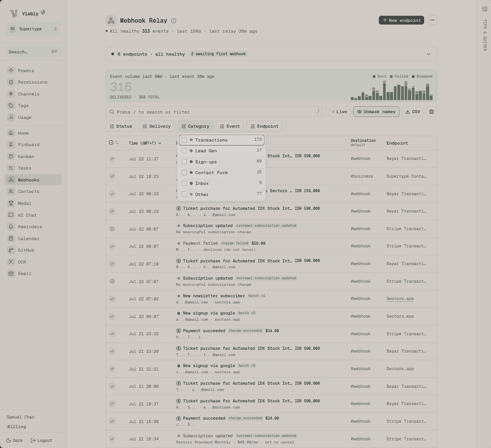
Task: Click the info icon beside Webhook Relay
Action: [173, 21]
